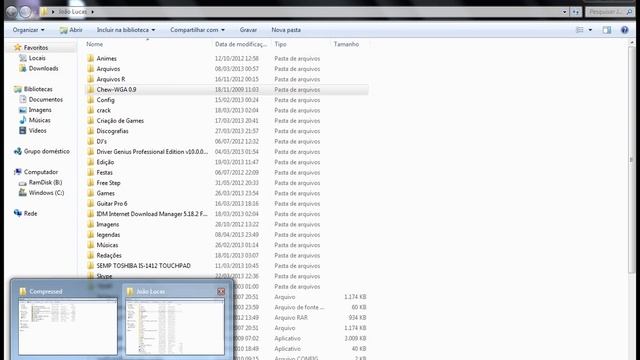The height and width of the screenshot is (360, 640).
Task: Select the Discografias folder icon
Action: (91, 131)
